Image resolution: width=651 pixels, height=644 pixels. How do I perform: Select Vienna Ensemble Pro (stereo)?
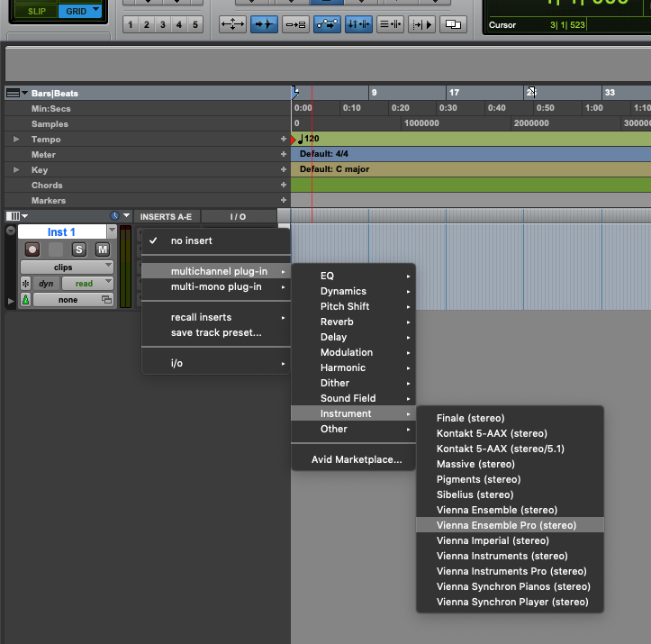510,525
